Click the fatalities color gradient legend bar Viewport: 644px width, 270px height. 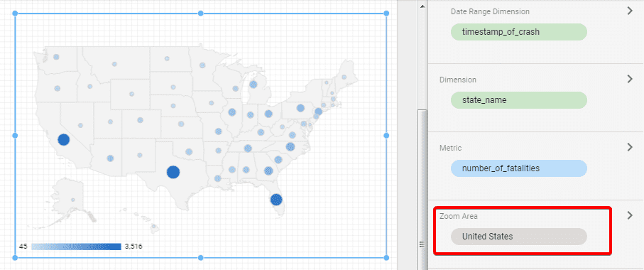76,247
